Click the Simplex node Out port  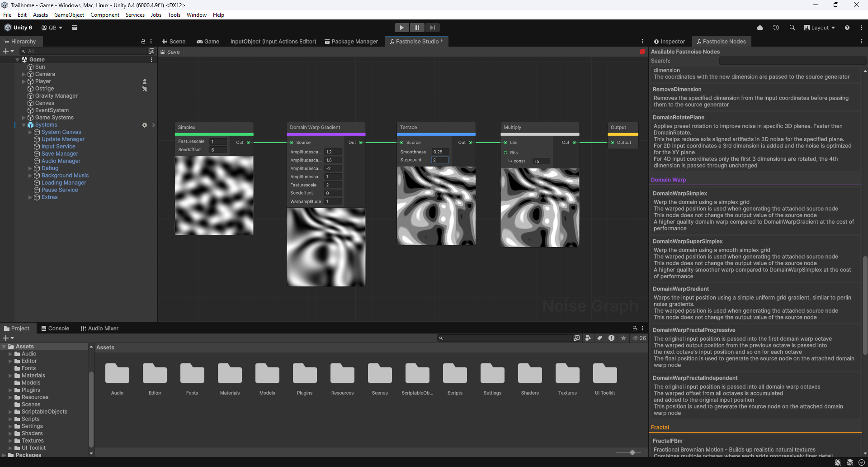(x=248, y=143)
